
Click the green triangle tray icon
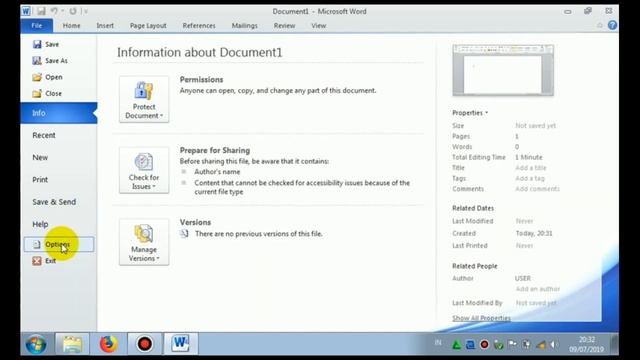pos(457,344)
